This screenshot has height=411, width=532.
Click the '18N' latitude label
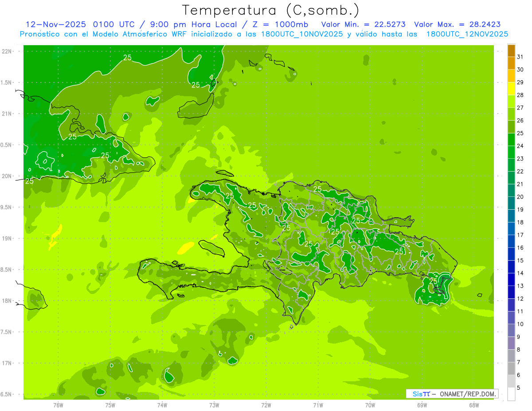pyautogui.click(x=7, y=301)
